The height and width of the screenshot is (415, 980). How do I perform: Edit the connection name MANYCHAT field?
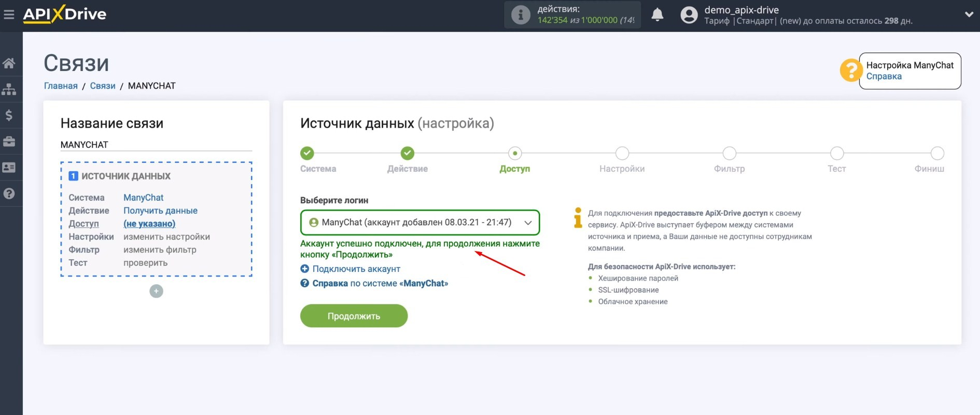tap(156, 145)
